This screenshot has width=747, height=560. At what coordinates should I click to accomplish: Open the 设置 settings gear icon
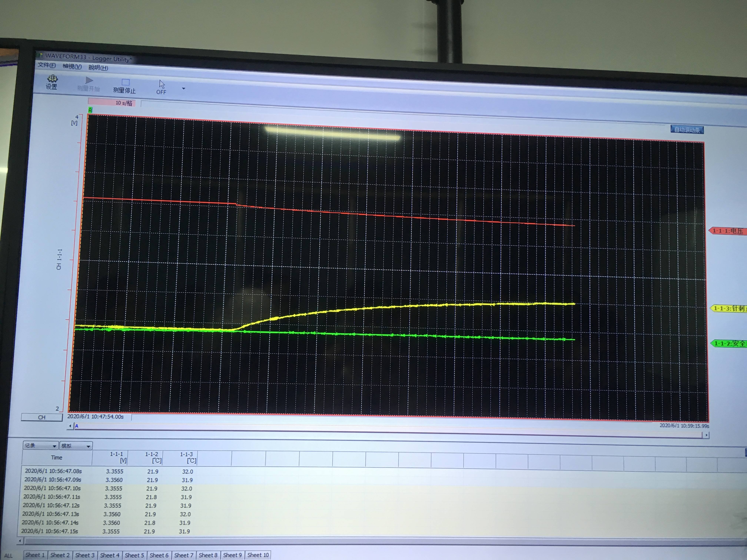52,79
